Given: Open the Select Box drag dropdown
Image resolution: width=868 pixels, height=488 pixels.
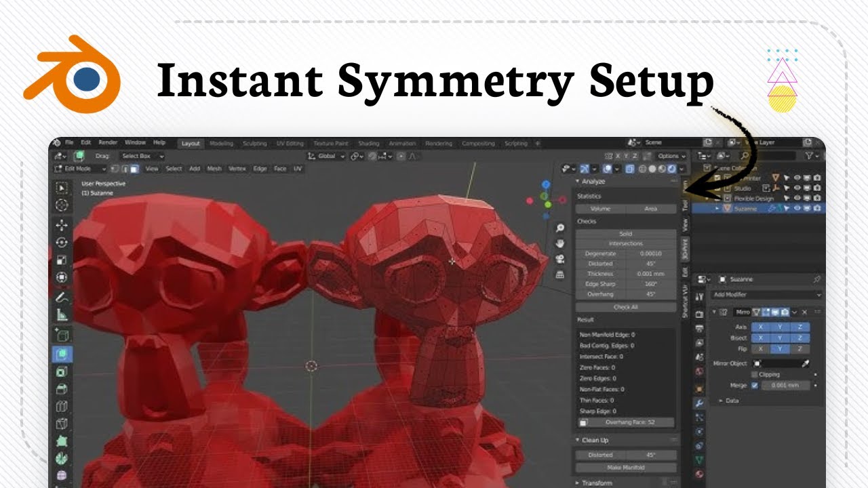Looking at the screenshot, I should tap(142, 156).
